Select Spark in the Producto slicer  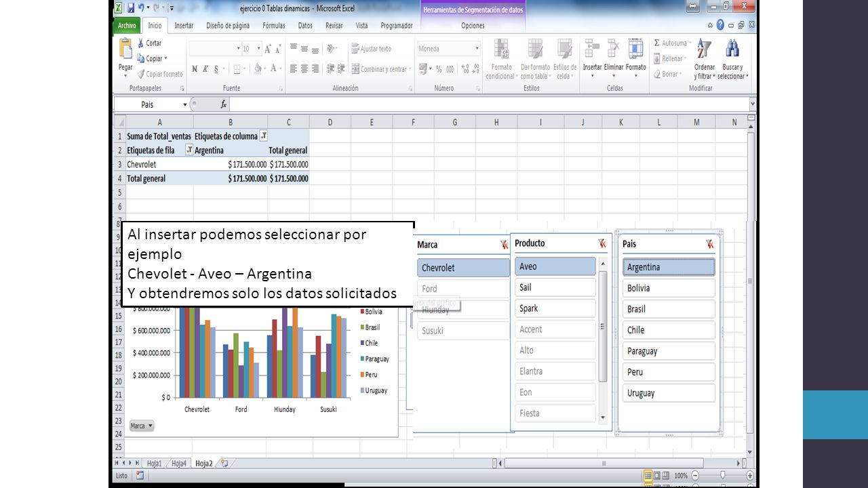[x=555, y=308]
